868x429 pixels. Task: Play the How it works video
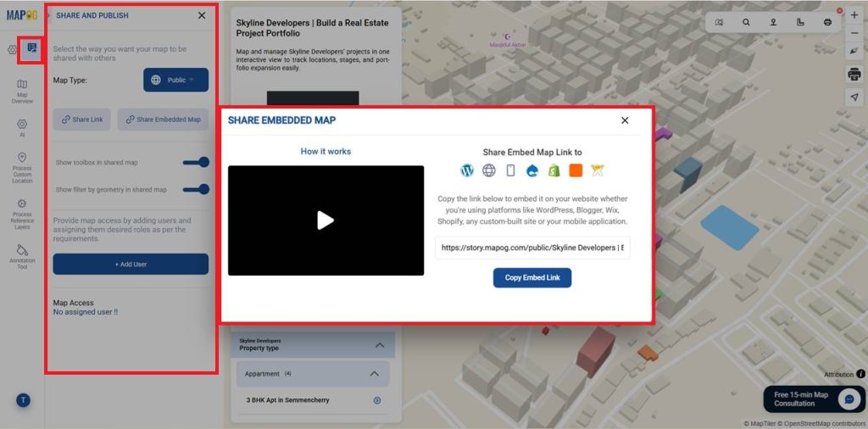pos(325,220)
